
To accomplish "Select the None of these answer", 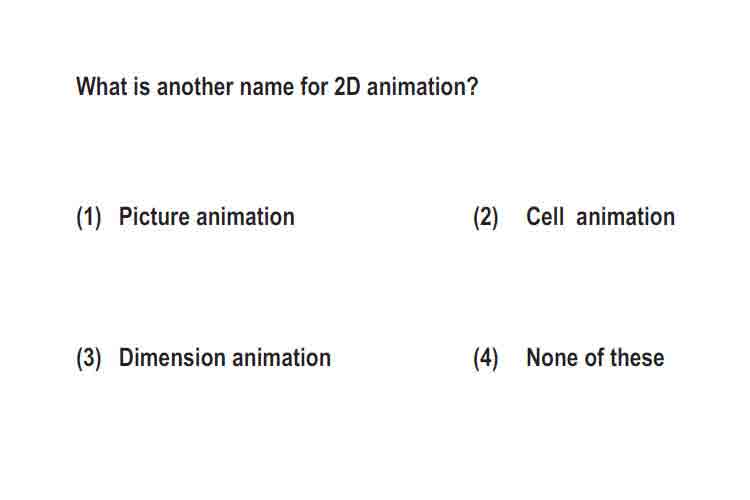I will [595, 358].
